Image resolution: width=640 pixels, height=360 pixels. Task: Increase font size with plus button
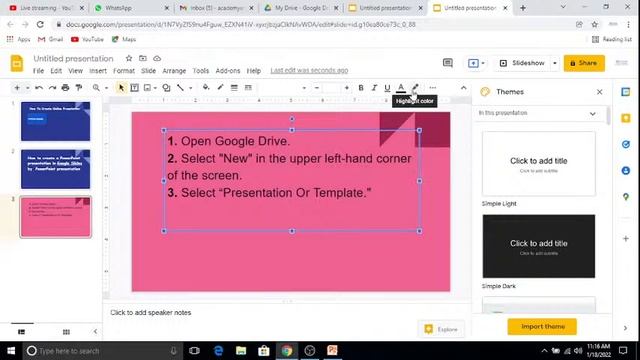pos(347,88)
